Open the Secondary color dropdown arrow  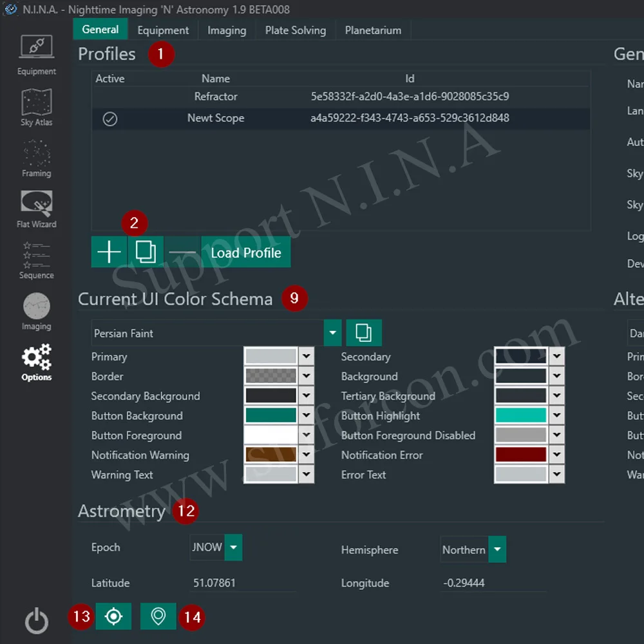556,356
